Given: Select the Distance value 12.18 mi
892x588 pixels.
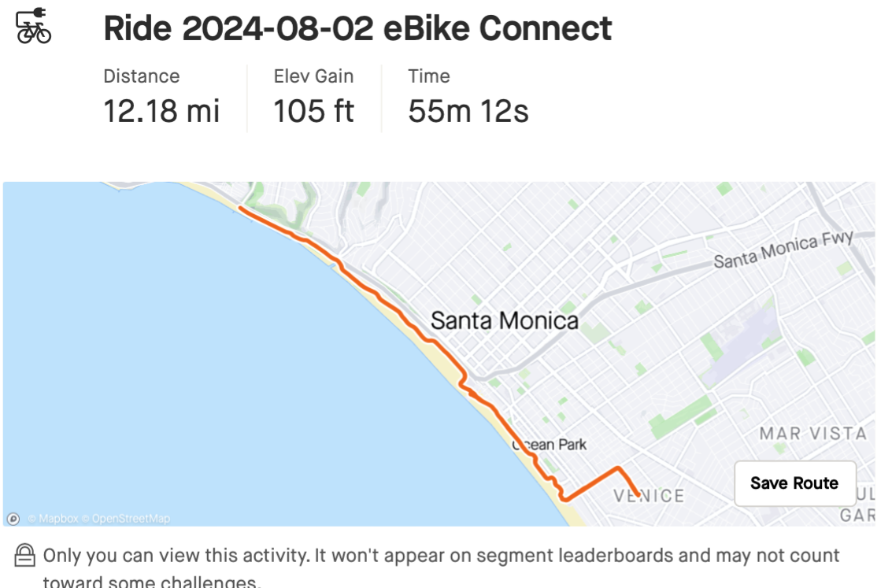Looking at the screenshot, I should tap(161, 111).
